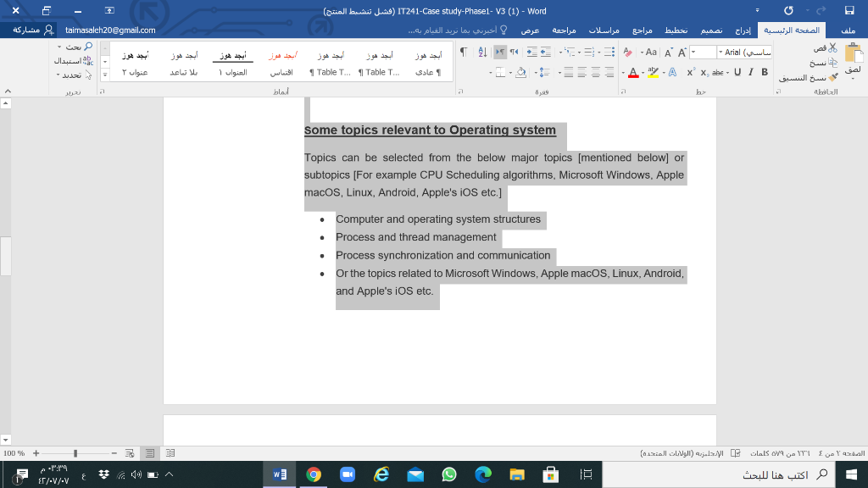Viewport: 868px width, 488px height.
Task: Open the font size dropdown
Action: click(693, 53)
